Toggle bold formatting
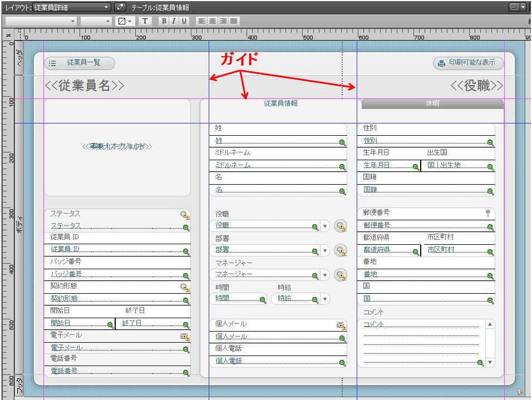 click(x=164, y=21)
